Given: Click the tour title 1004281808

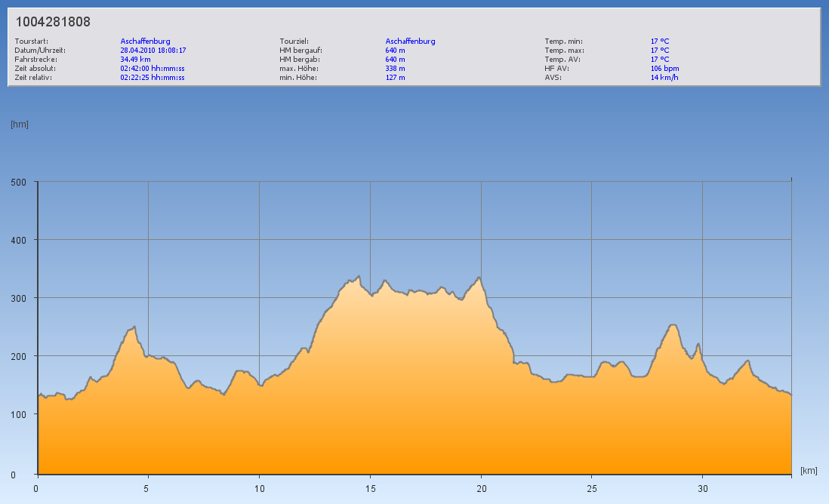Looking at the screenshot, I should [53, 23].
